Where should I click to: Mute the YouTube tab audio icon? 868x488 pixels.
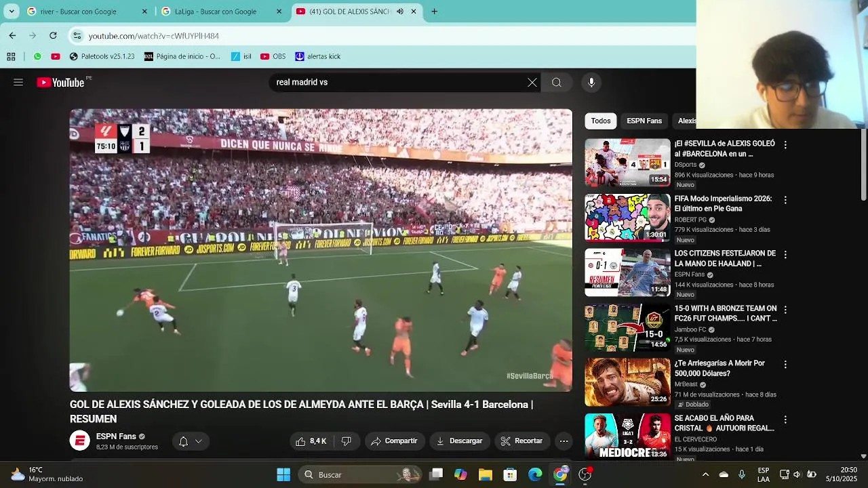(400, 12)
